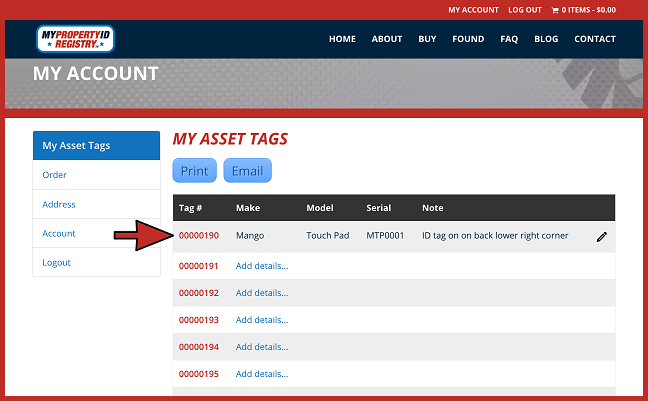Image resolution: width=648 pixels, height=401 pixels.
Task: Open the shopping cart icon in top bar
Action: tap(555, 10)
